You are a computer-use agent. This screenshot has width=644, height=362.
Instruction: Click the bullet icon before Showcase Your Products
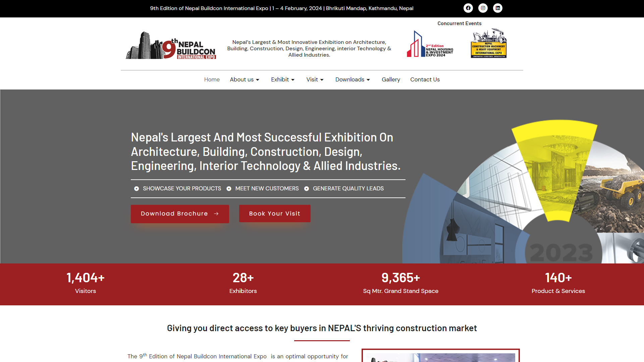137,189
